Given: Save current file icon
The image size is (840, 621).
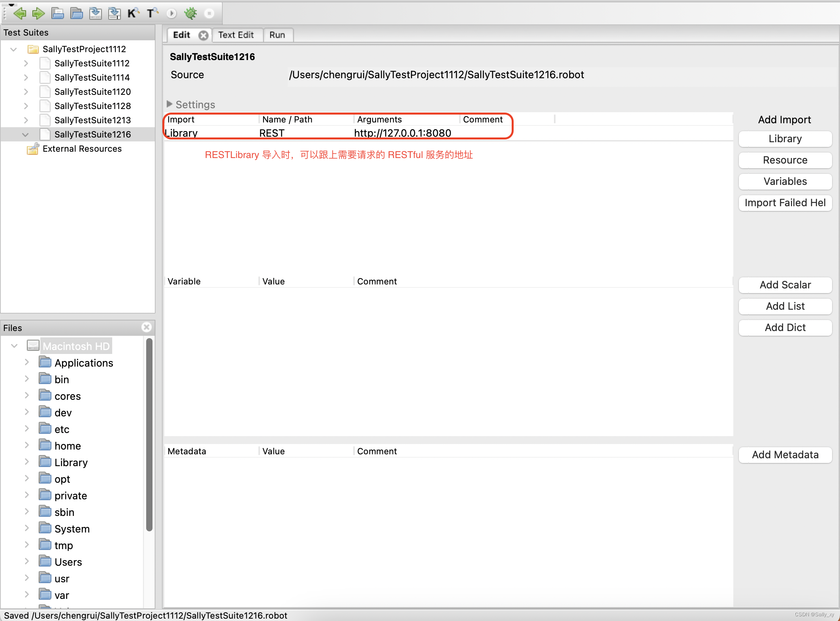Looking at the screenshot, I should pos(95,13).
